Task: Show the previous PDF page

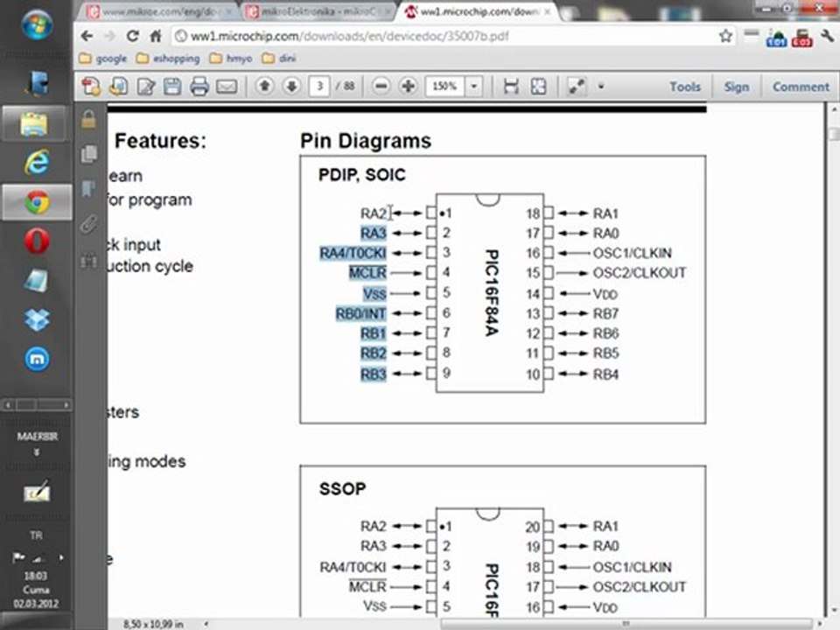Action: pyautogui.click(x=264, y=86)
